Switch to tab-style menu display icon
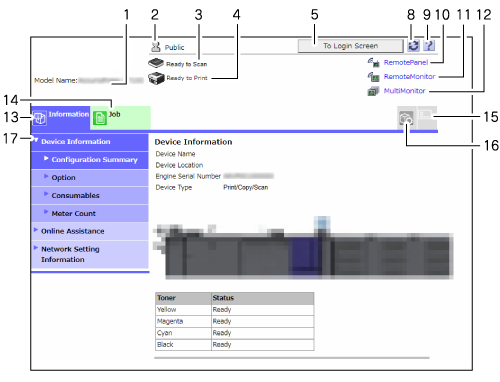 tap(406, 118)
